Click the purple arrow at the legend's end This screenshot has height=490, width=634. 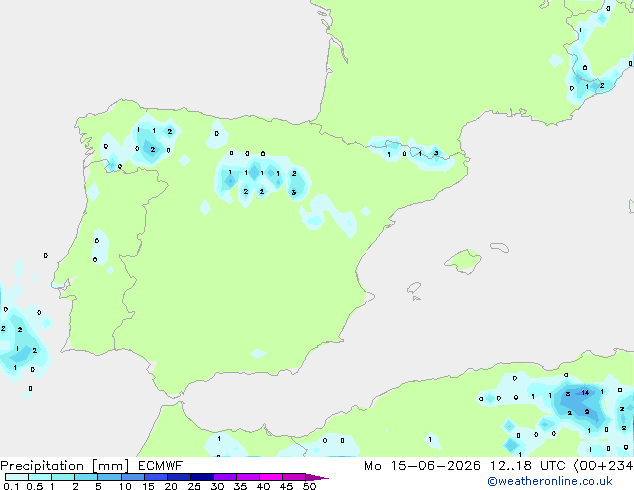(x=317, y=477)
